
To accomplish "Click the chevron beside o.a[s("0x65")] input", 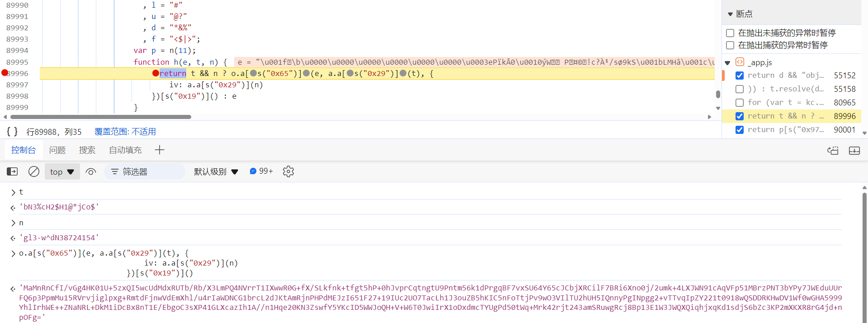I will 13,253.
